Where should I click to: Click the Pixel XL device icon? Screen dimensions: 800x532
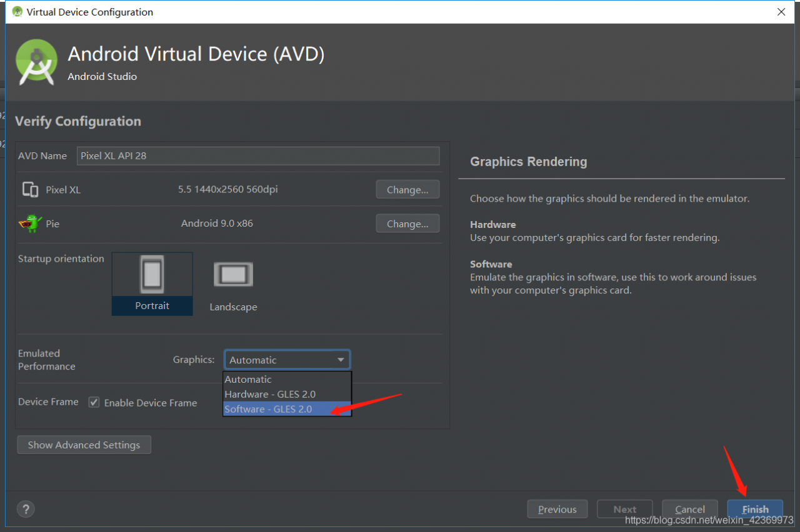pyautogui.click(x=30, y=190)
